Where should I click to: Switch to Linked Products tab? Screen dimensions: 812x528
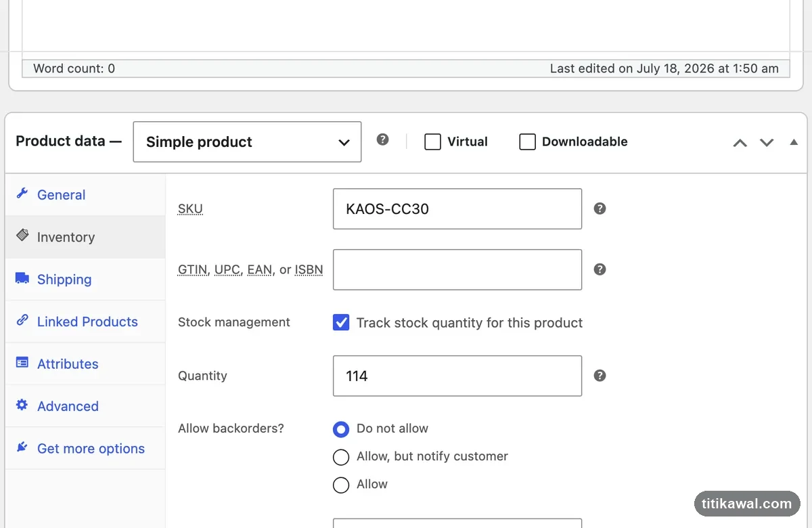(85, 322)
